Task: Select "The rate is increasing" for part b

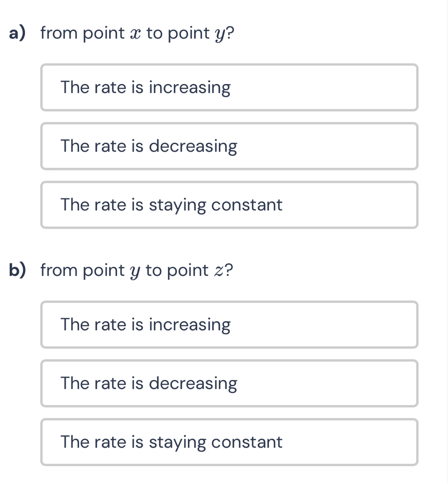Action: pos(229,325)
